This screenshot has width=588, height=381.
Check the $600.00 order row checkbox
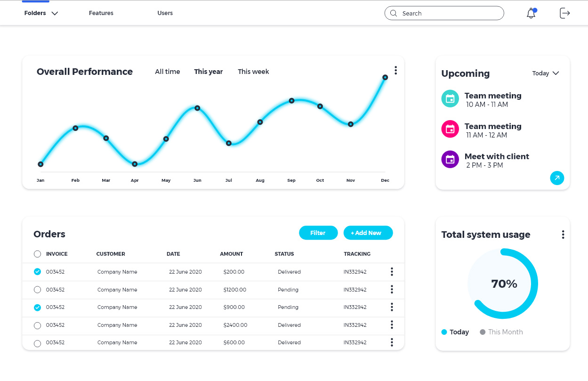point(38,343)
